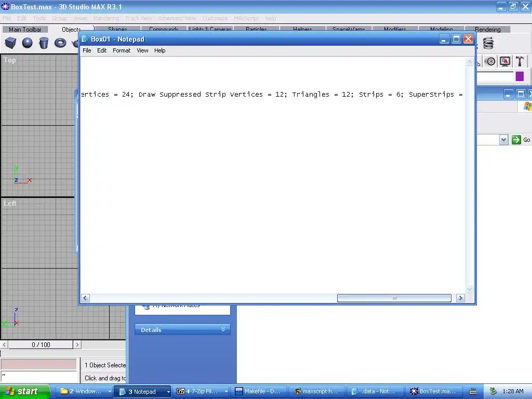The height and width of the screenshot is (399, 532).
Task: Open the Utilities panel hammer icon
Action: [520, 61]
